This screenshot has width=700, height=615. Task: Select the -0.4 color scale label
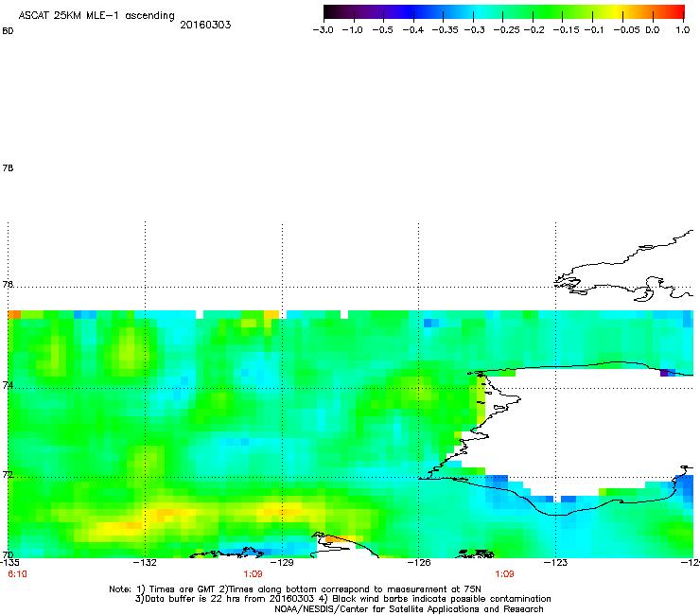pyautogui.click(x=413, y=30)
